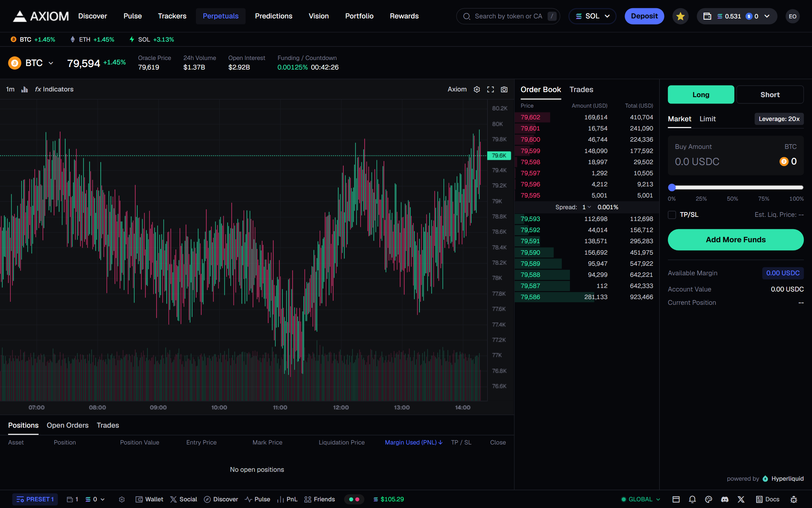Open Friends in bottom bar
812x508 pixels.
point(320,499)
